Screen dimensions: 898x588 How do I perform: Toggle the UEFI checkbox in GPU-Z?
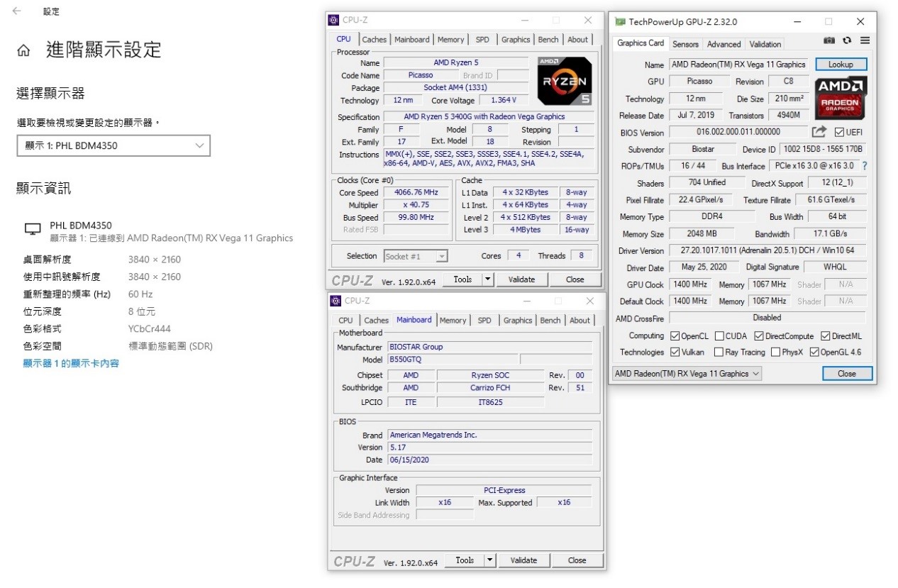point(839,133)
